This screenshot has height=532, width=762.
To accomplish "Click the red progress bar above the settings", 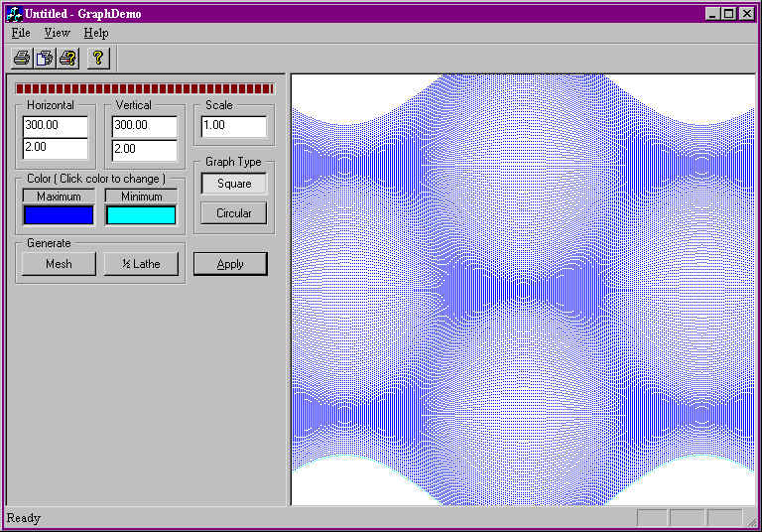I will [145, 88].
